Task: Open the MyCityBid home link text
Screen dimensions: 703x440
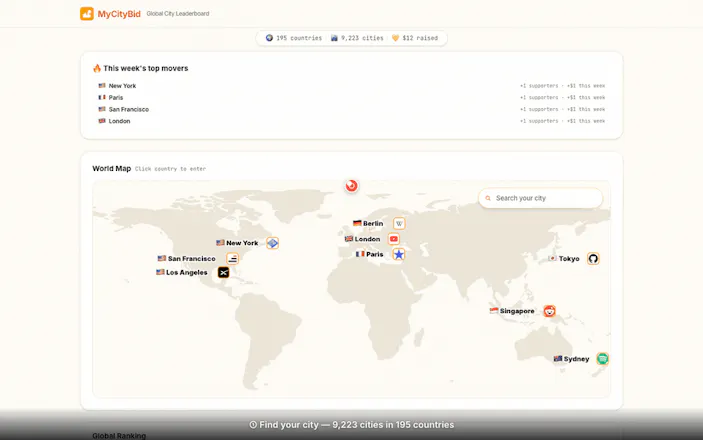Action: click(119, 14)
